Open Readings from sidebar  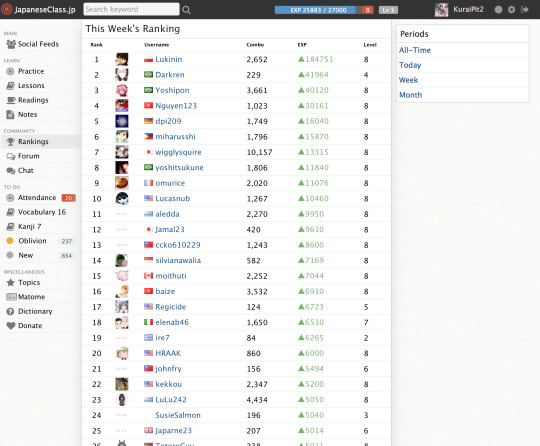(33, 100)
